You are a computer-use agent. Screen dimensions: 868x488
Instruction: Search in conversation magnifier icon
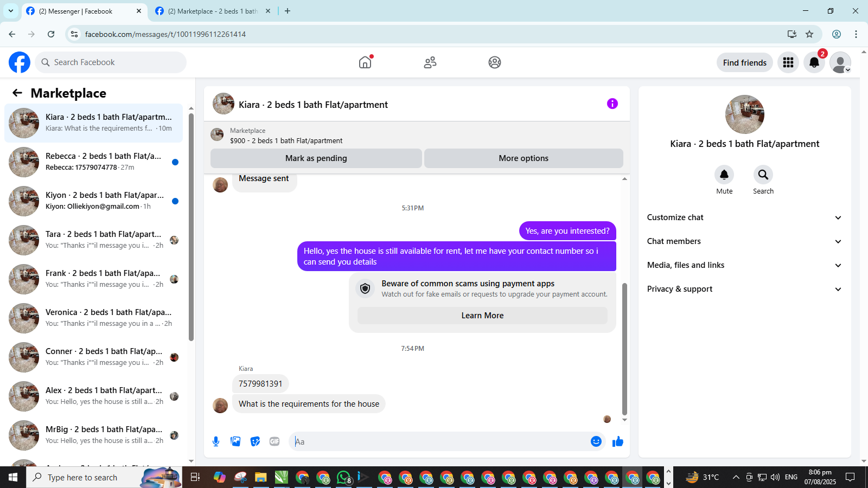(763, 175)
